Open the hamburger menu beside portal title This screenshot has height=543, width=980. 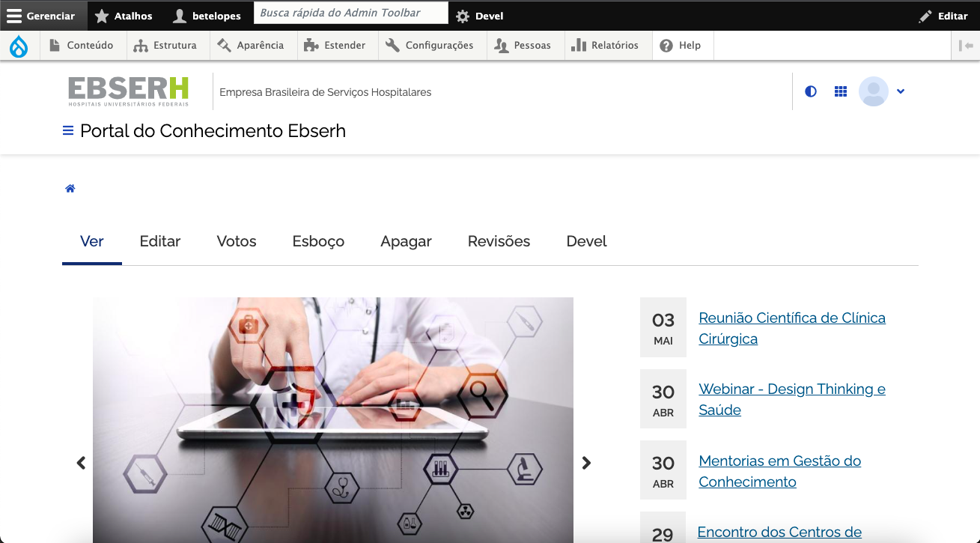coord(68,131)
